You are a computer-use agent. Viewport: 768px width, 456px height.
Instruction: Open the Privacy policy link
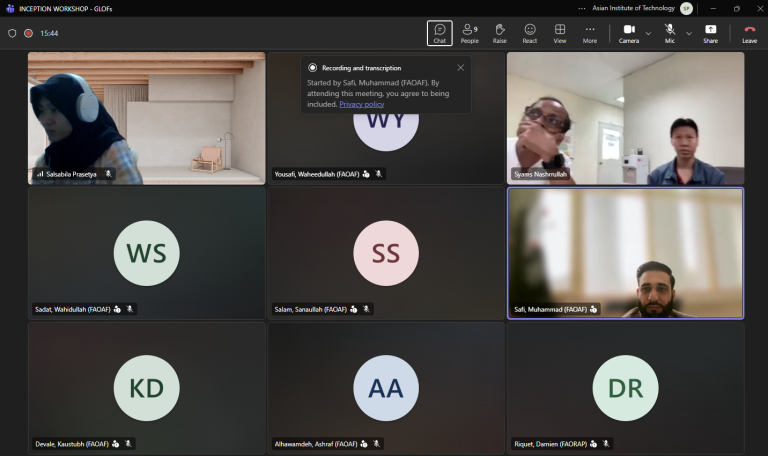tap(361, 104)
